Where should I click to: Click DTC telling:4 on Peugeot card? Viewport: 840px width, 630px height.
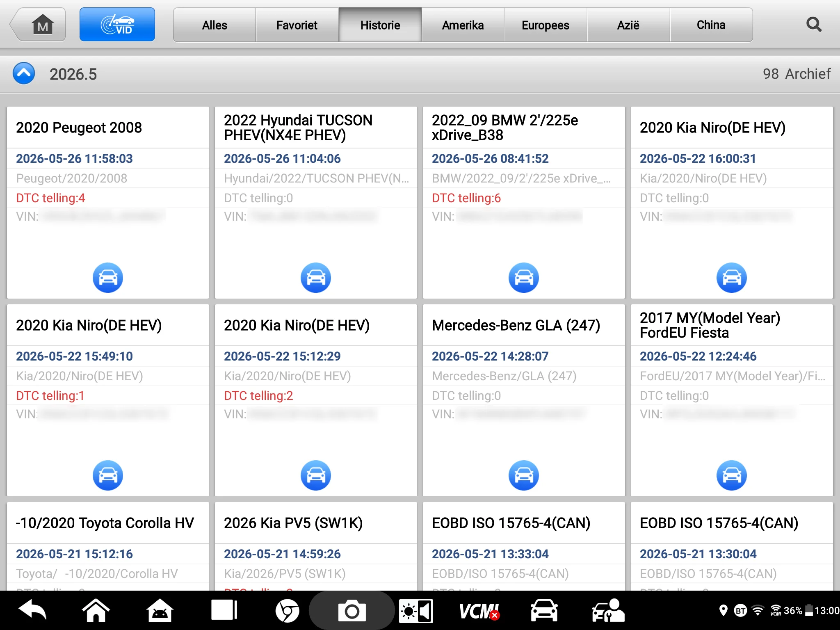tap(50, 198)
